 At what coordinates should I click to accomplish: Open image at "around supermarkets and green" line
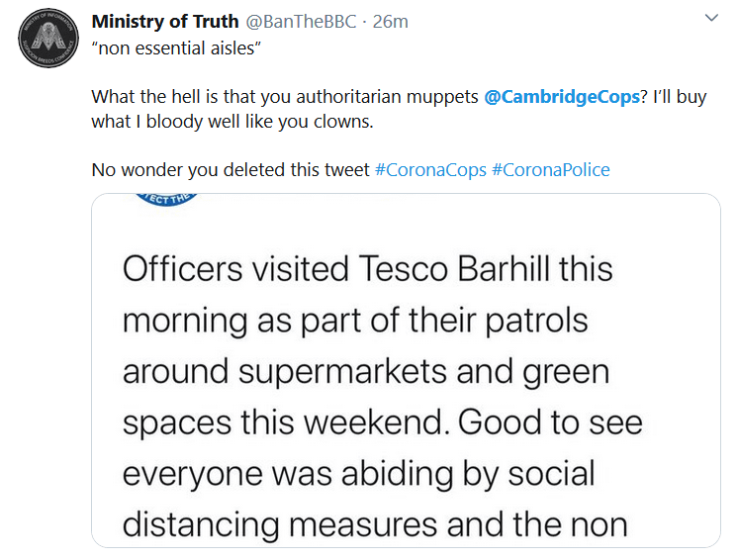[366, 371]
